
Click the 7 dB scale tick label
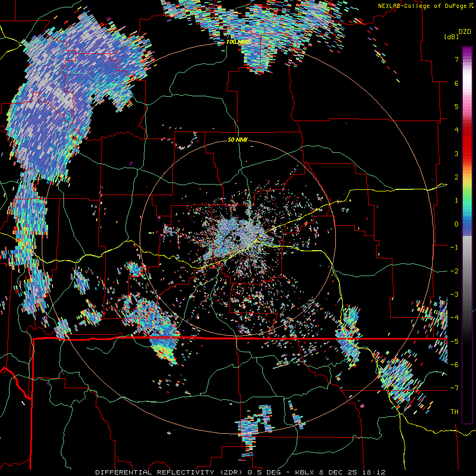click(456, 59)
